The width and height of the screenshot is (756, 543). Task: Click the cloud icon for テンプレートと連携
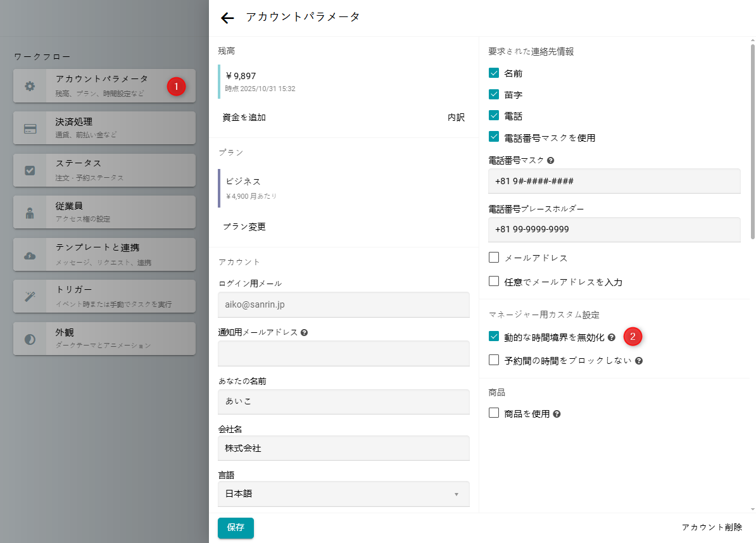coord(30,255)
